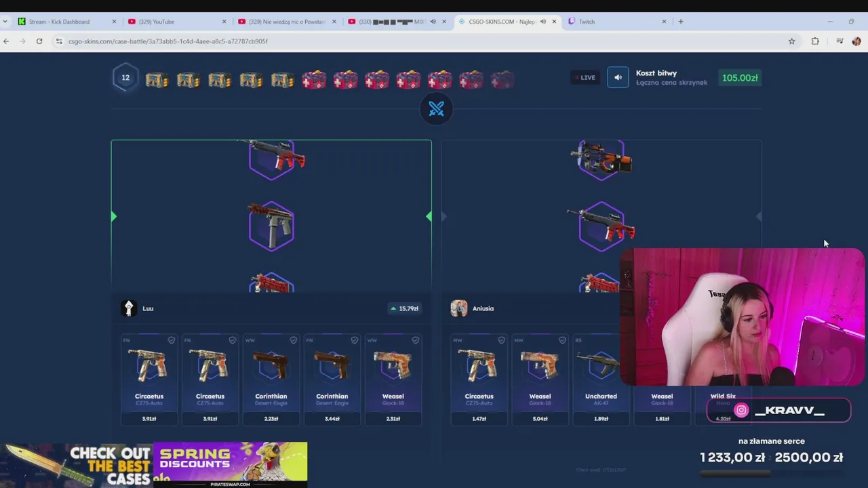Viewport: 868px width, 488px height.
Task: Mute the case battle sound button
Action: pyautogui.click(x=618, y=78)
